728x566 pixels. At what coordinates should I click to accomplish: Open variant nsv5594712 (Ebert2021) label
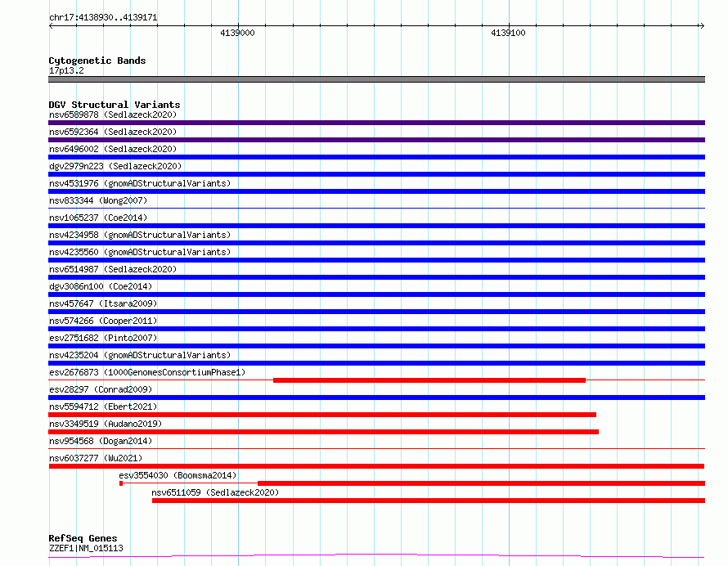(x=103, y=407)
